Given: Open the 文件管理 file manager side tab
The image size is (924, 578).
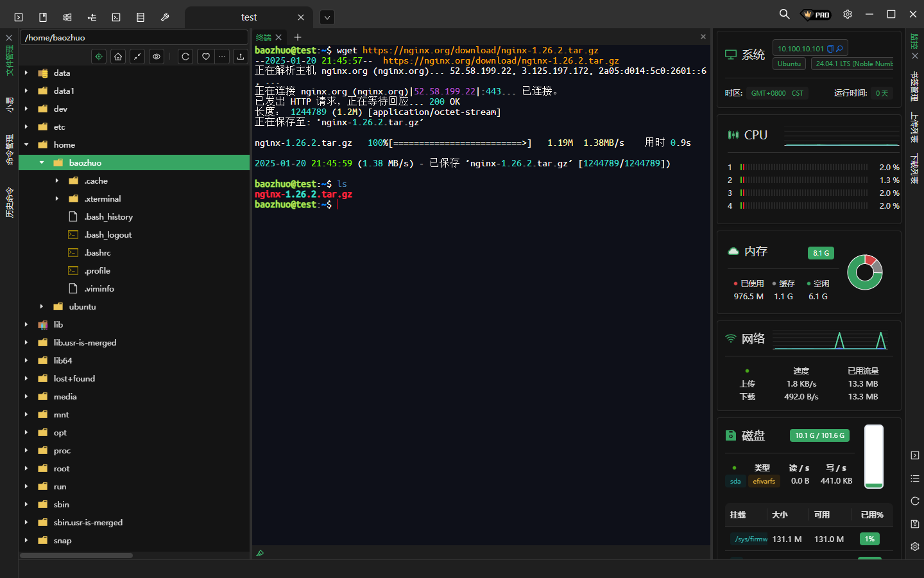Looking at the screenshot, I should [x=9, y=60].
